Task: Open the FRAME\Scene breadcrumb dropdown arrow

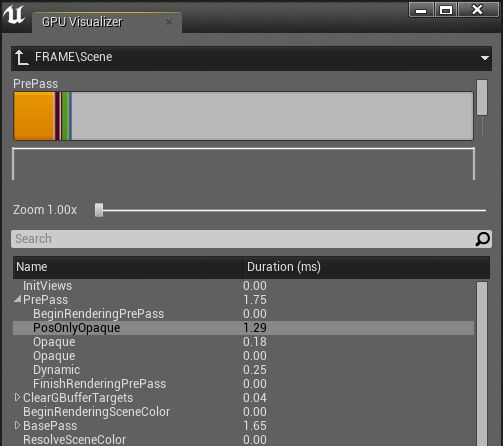Action: click(x=485, y=58)
